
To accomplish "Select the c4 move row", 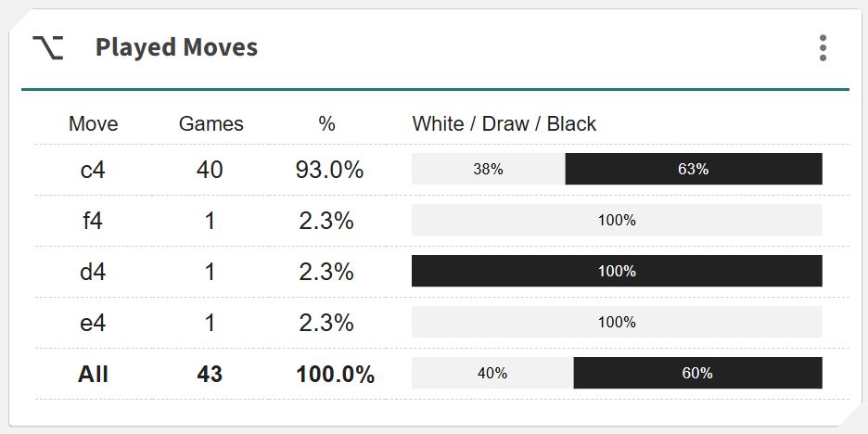I will pos(93,170).
